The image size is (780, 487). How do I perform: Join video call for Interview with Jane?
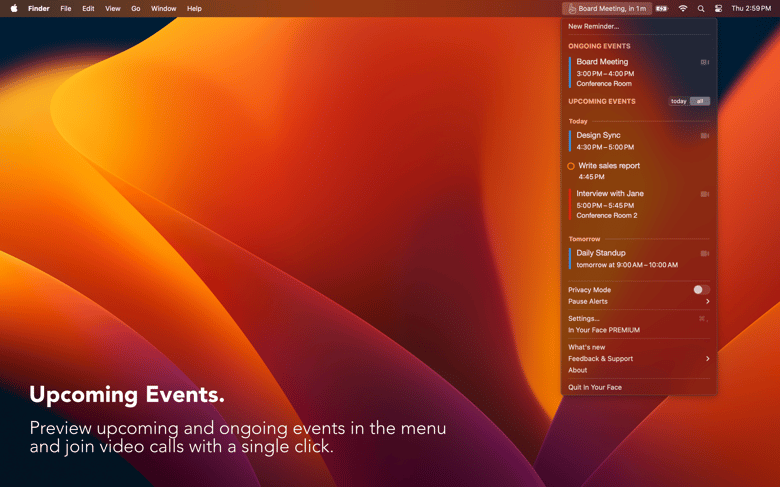(x=705, y=194)
